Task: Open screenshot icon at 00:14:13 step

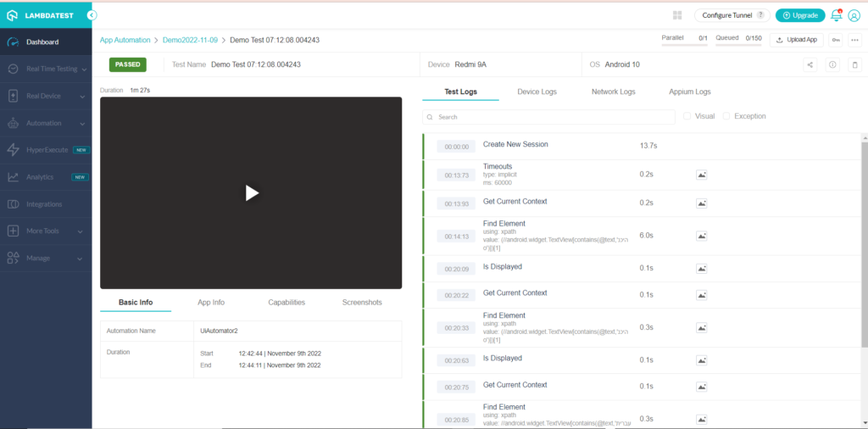Action: click(x=701, y=237)
